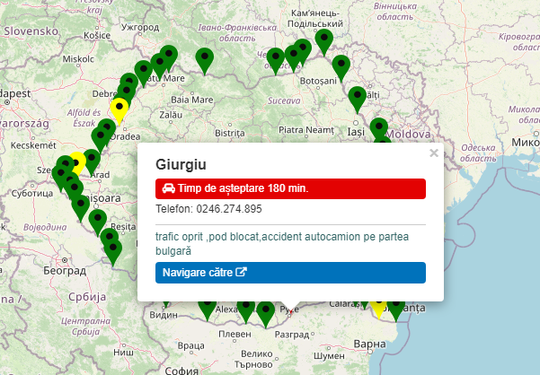Click the green marker near Iași and Moldova
Image resolution: width=540 pixels, height=375 pixels.
[x=379, y=128]
